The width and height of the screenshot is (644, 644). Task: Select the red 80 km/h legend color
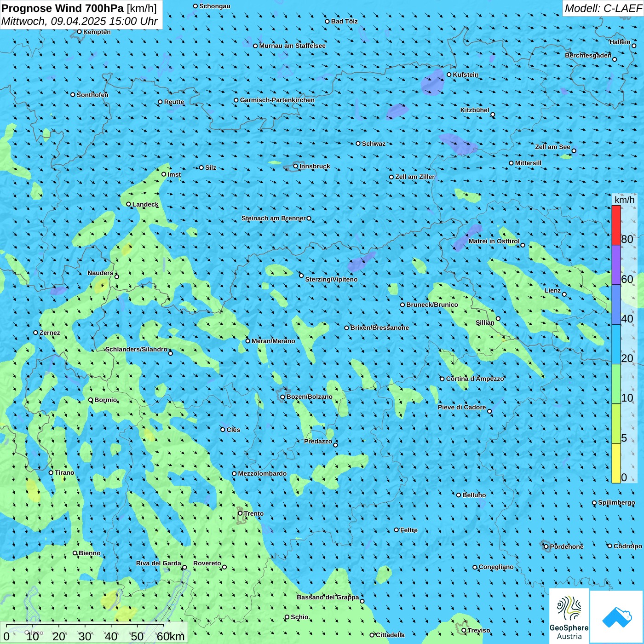(x=616, y=225)
